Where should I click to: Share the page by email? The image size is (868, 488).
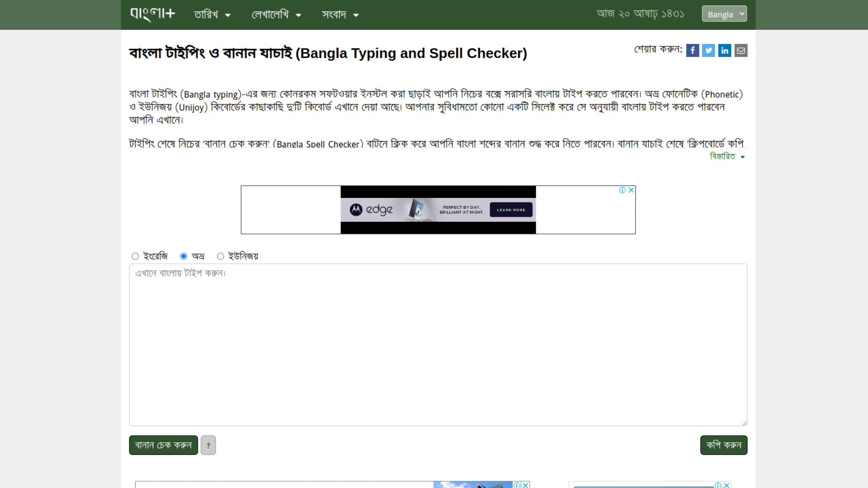(741, 50)
